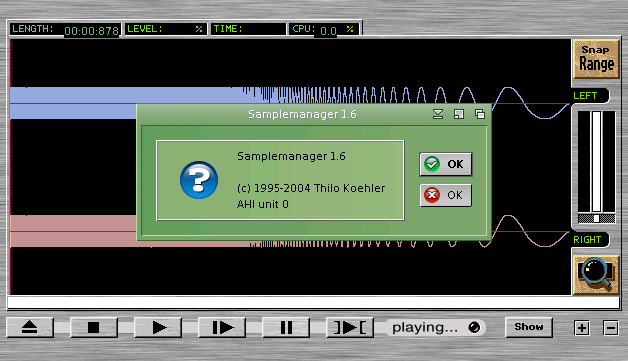
Task: Click the AHI unit 0 text
Action: [x=262, y=204]
